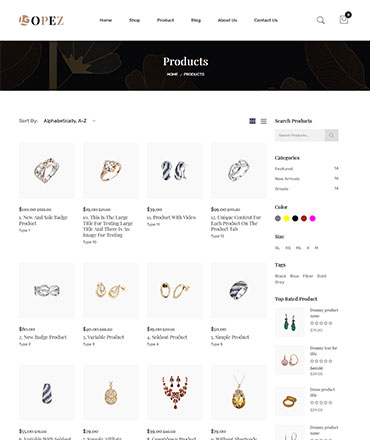Screen dimensions: 370x440
Task: Click the search magnifier icon in header
Action: pyautogui.click(x=321, y=20)
